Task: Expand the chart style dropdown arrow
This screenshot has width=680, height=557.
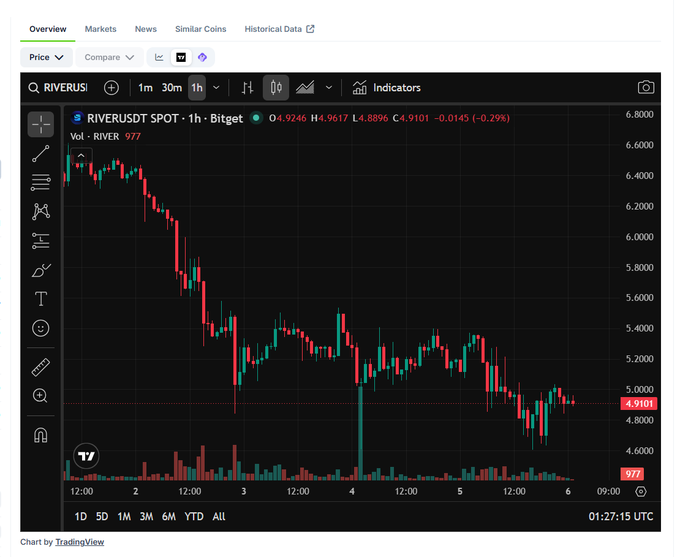Action: tap(329, 88)
